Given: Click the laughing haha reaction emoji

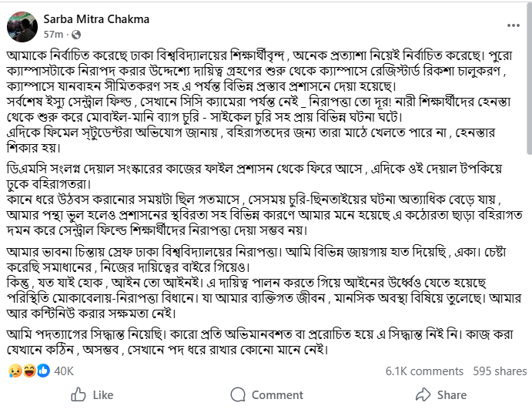Looking at the screenshot, I should [x=28, y=371].
